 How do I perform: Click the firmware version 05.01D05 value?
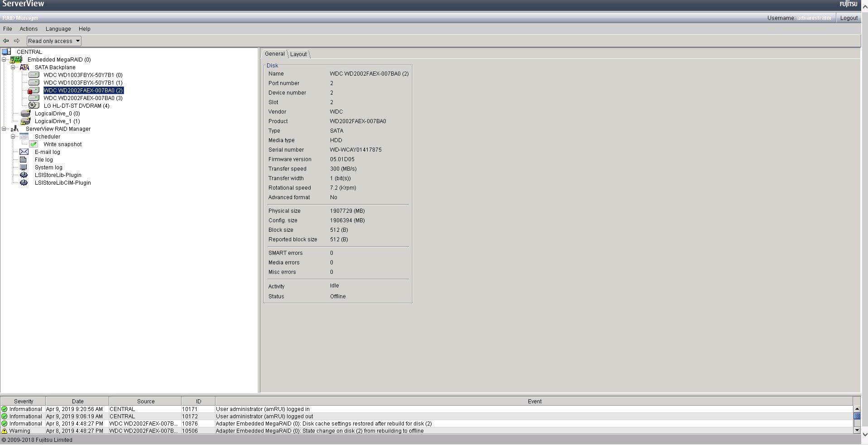[x=342, y=159]
